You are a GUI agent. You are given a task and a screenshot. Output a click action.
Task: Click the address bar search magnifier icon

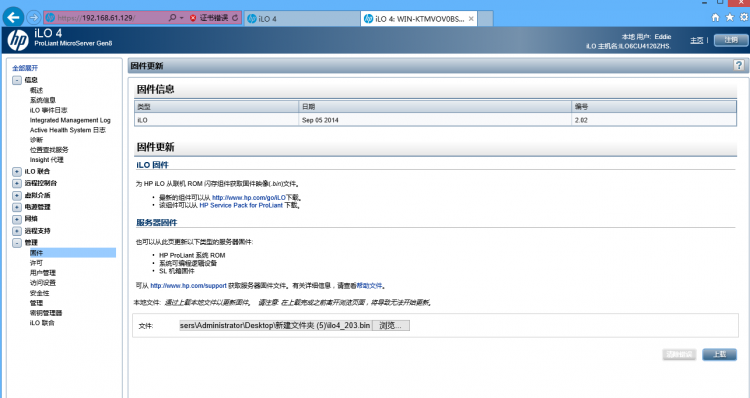click(172, 18)
